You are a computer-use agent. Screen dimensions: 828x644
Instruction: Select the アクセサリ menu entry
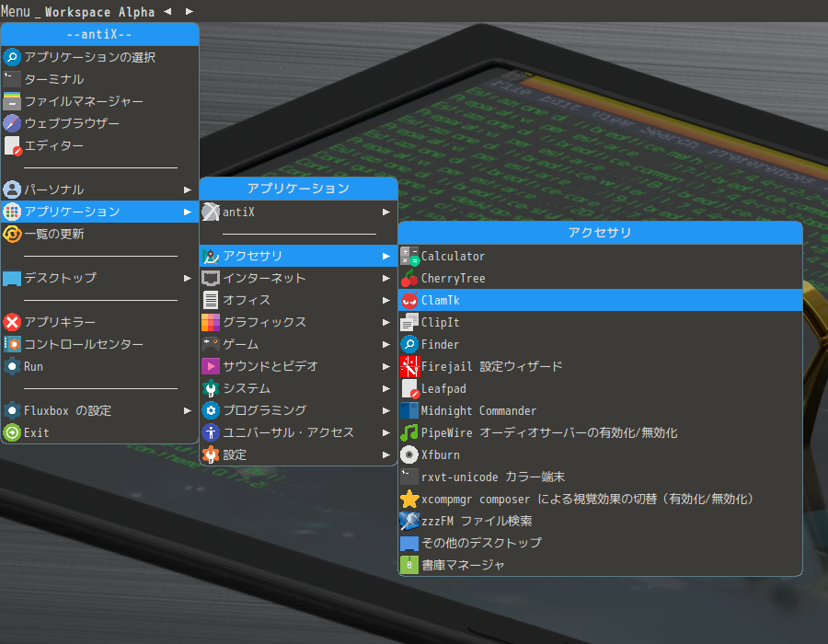[x=298, y=256]
